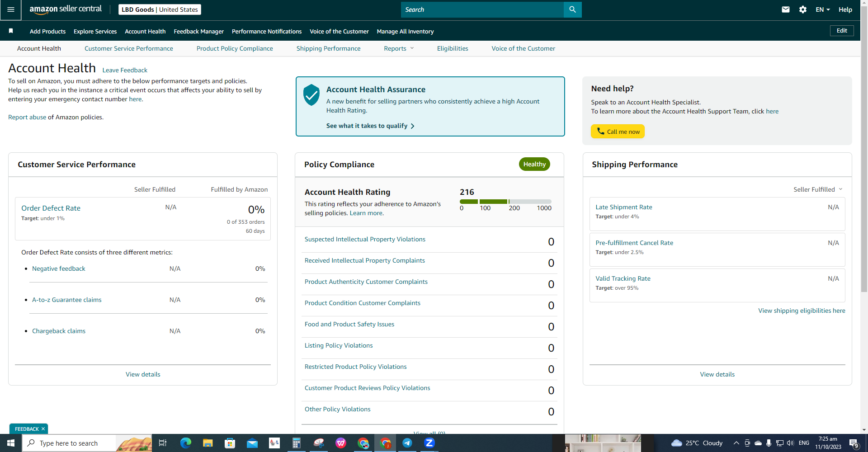Screen dimensions: 868x452
Task: Open Telegram from the taskbar
Action: coord(407,443)
